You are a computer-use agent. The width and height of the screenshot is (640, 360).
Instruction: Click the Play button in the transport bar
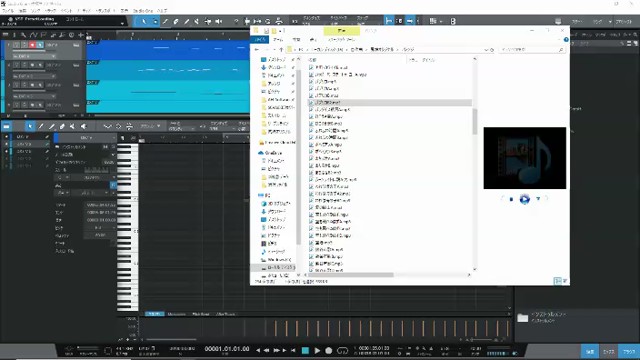click(x=317, y=350)
